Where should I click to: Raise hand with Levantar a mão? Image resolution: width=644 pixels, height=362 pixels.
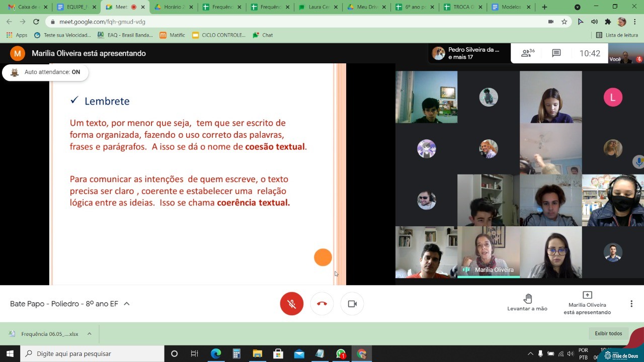point(527,303)
